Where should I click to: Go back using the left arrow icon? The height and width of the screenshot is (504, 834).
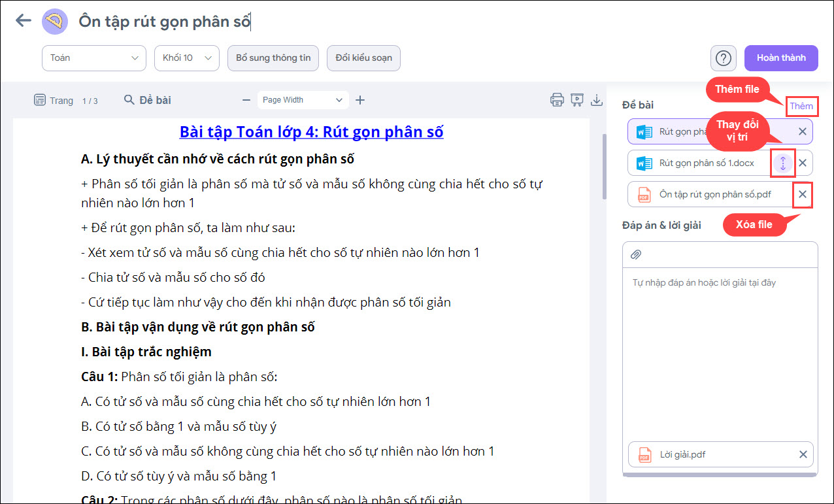pyautogui.click(x=24, y=20)
